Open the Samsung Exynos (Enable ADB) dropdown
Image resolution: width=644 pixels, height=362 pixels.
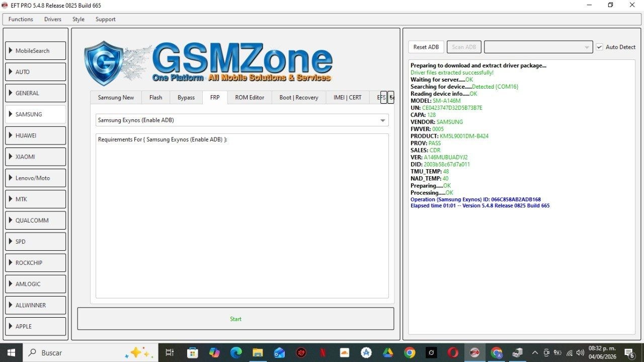coord(242,120)
